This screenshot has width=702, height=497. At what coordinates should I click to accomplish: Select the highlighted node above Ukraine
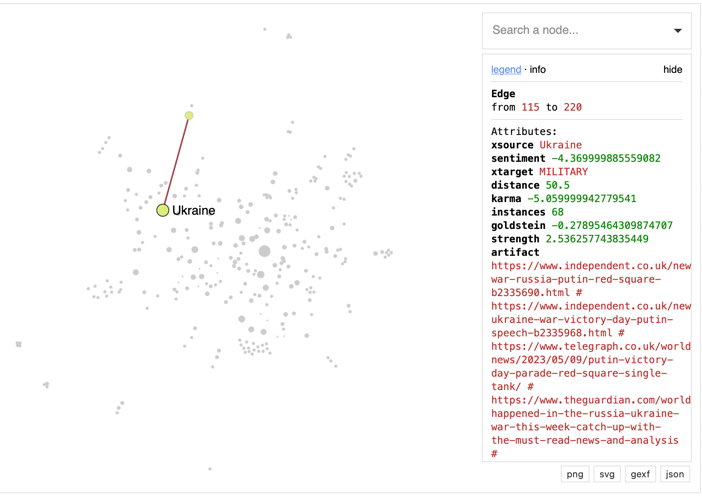pyautogui.click(x=189, y=116)
